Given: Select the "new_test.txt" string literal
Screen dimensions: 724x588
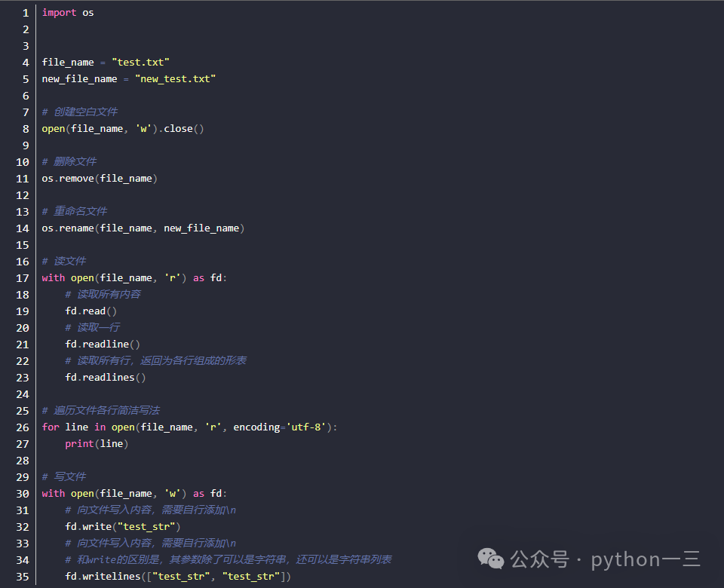Looking at the screenshot, I should click(x=176, y=79).
